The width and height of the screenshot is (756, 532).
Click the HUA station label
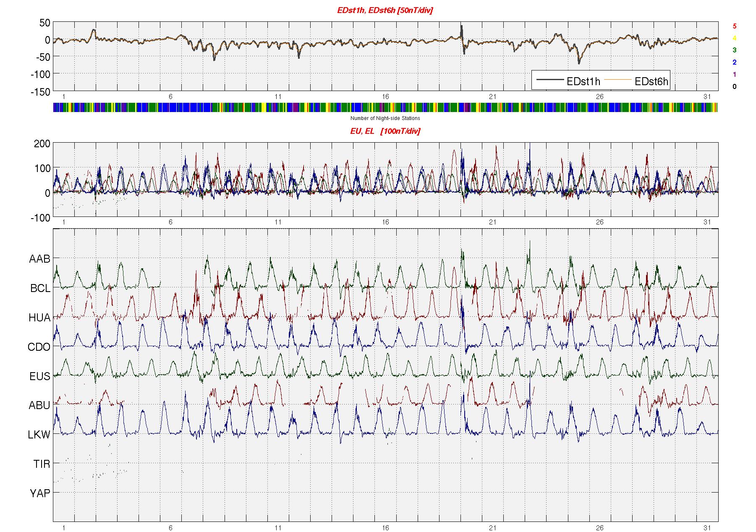click(39, 318)
